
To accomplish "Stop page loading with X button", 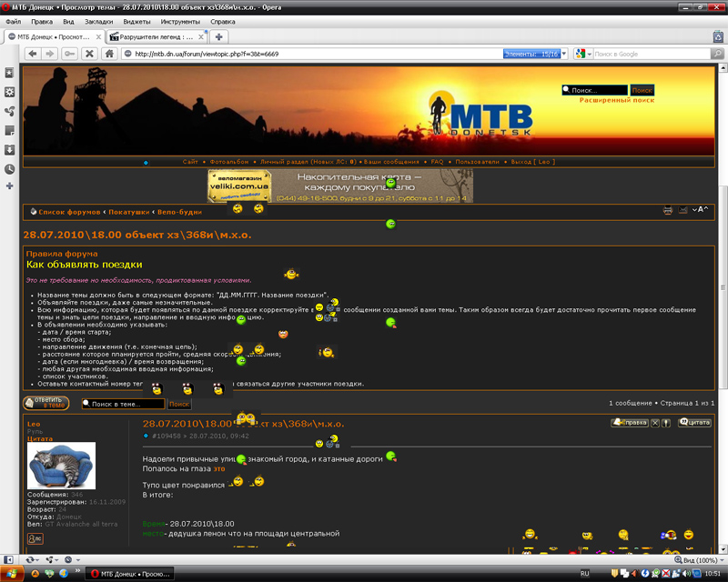I will (x=89, y=54).
